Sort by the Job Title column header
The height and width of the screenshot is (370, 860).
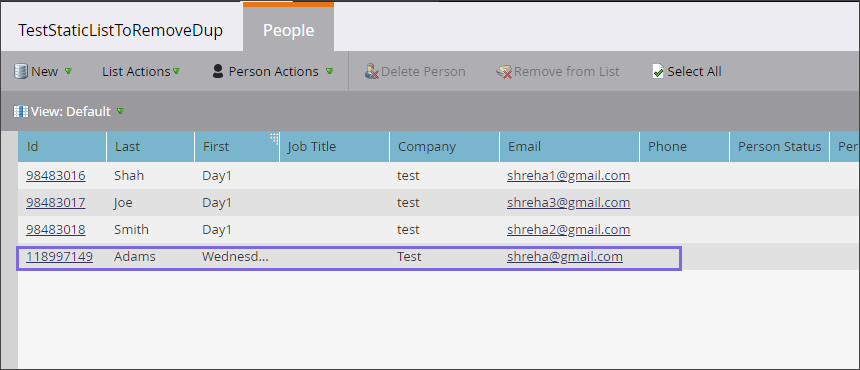click(335, 146)
